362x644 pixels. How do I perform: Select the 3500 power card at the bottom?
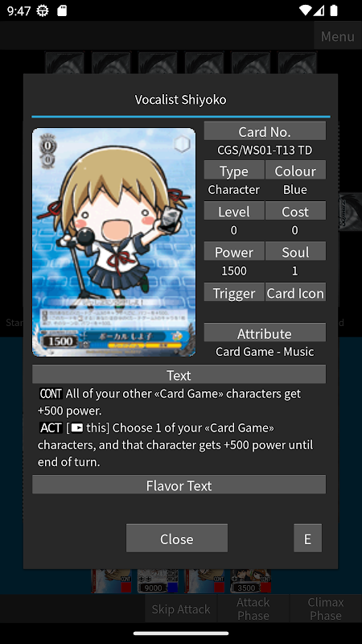point(250,580)
